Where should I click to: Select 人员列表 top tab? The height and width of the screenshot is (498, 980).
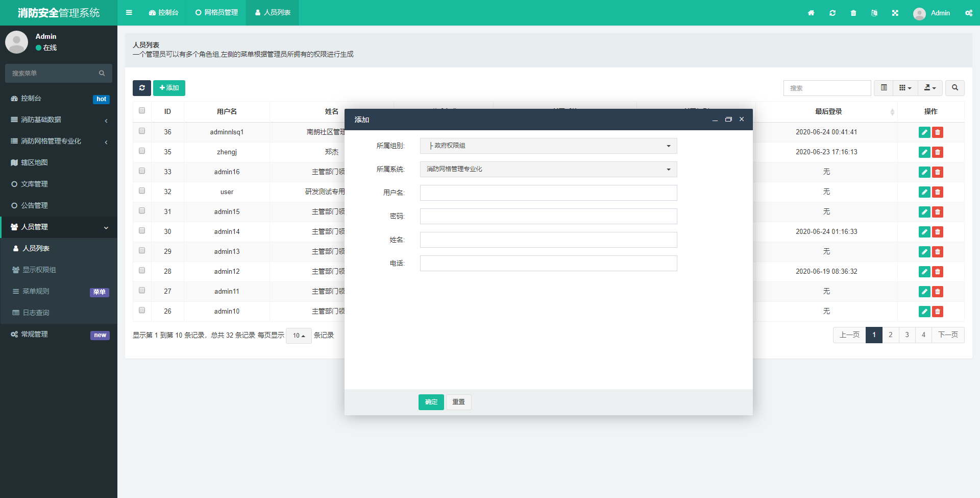pos(273,13)
